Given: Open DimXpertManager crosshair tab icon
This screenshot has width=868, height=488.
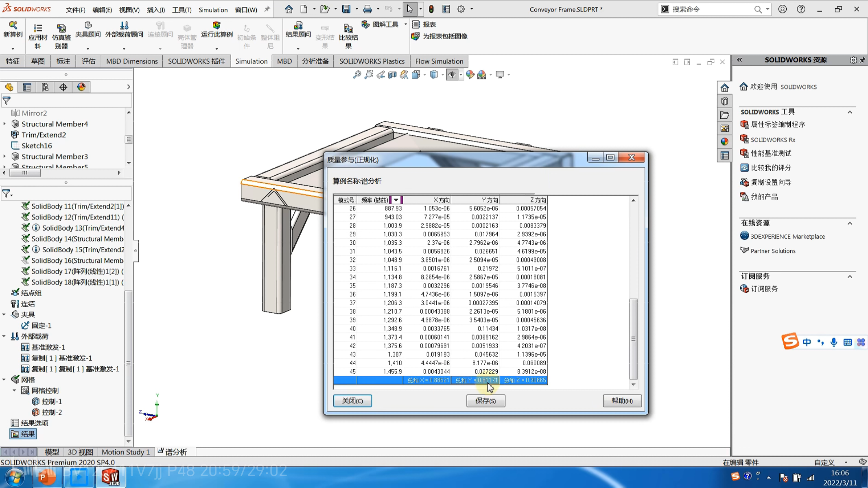Looking at the screenshot, I should (63, 87).
